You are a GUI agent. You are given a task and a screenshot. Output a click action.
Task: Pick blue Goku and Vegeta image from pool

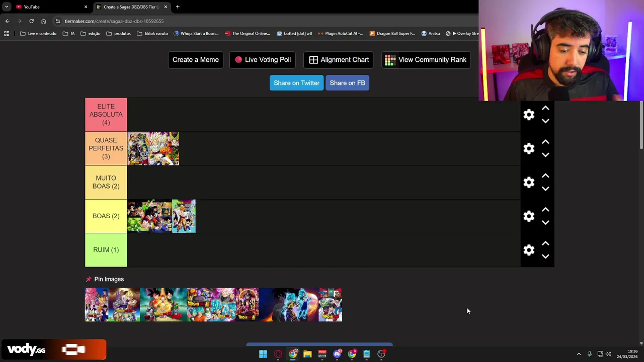(x=288, y=305)
